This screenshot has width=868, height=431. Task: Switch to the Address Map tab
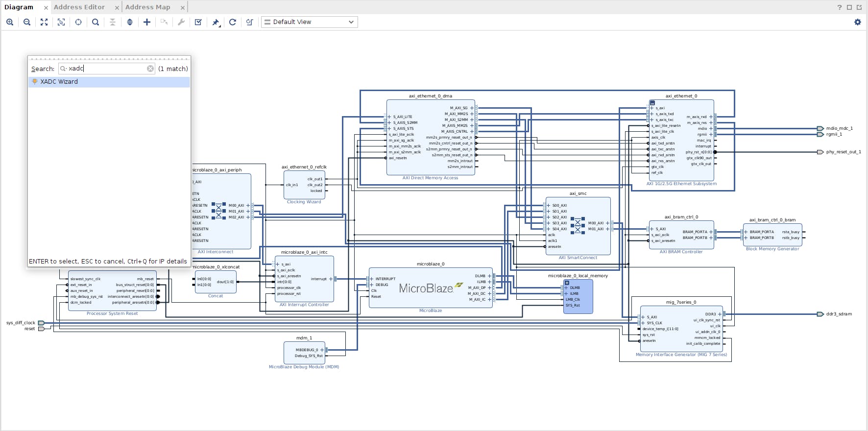click(x=147, y=7)
